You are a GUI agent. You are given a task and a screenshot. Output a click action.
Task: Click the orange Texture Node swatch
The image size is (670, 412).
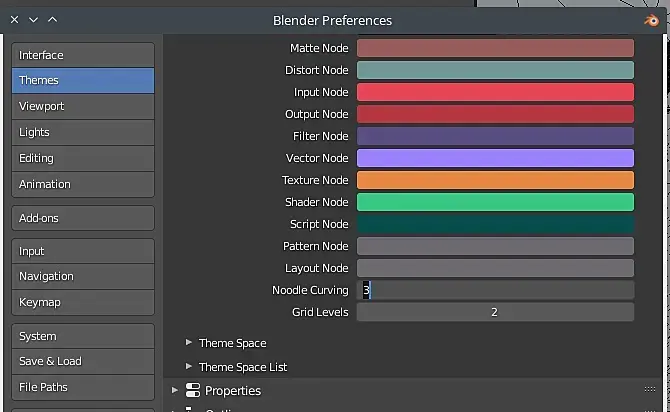495,180
